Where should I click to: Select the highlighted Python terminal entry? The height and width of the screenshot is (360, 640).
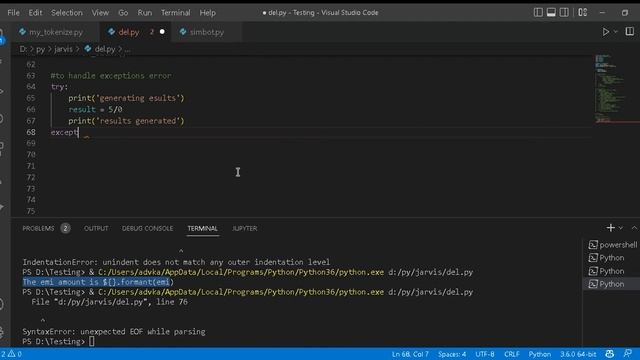point(612,284)
